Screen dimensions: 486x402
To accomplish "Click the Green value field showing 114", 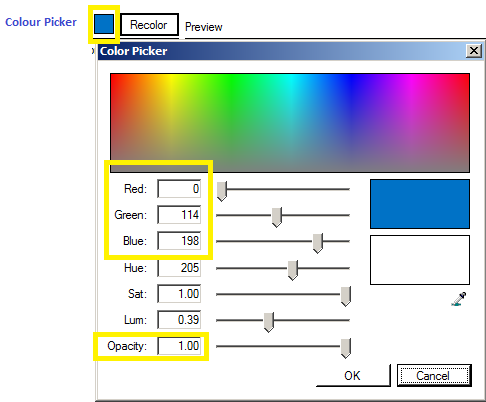I will 179,215.
